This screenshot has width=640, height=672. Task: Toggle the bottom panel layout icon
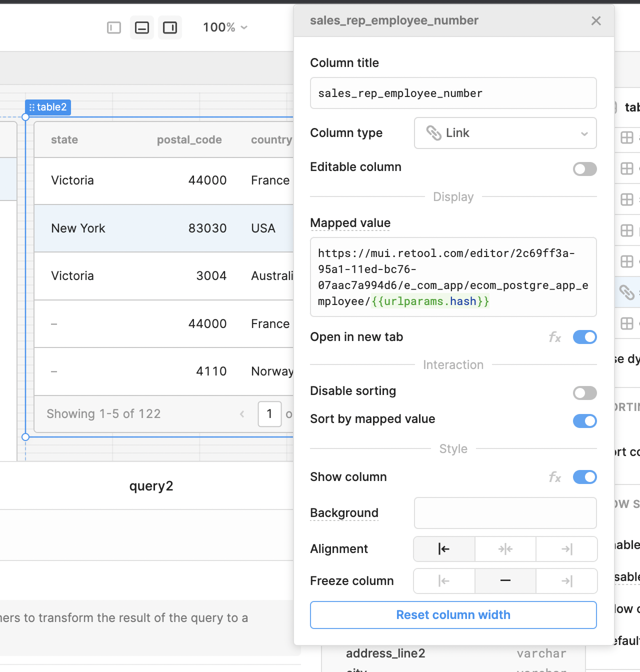click(x=142, y=27)
